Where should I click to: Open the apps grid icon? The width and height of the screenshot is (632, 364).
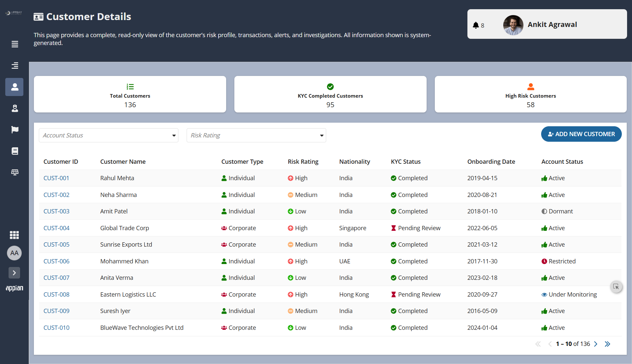[x=14, y=235]
